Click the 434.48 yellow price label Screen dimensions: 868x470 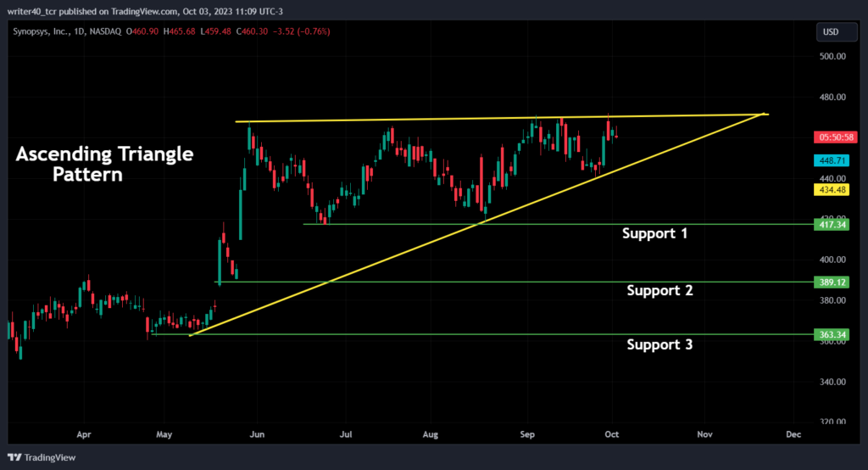832,189
